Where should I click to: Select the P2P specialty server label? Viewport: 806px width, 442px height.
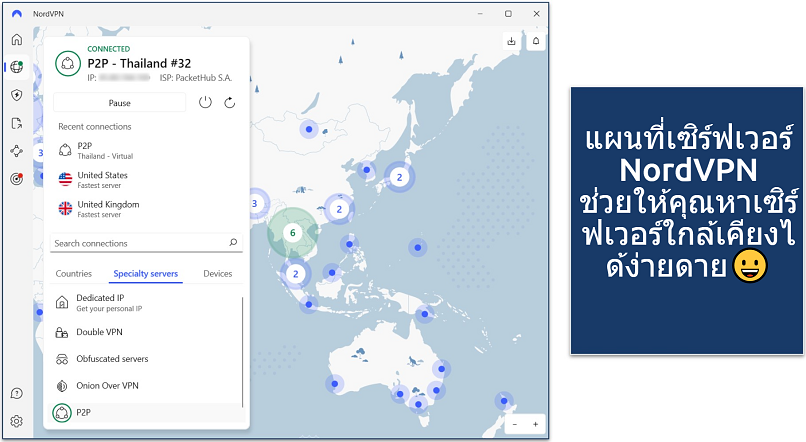coord(83,412)
